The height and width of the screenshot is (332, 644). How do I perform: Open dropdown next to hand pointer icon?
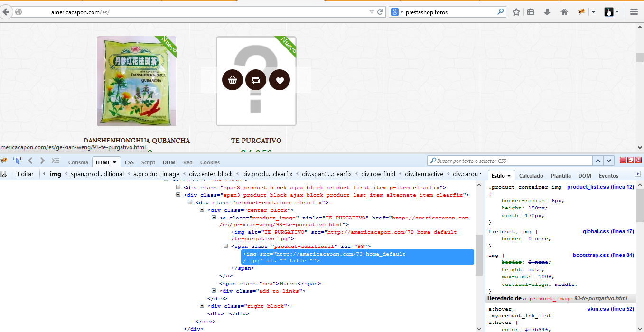(617, 12)
